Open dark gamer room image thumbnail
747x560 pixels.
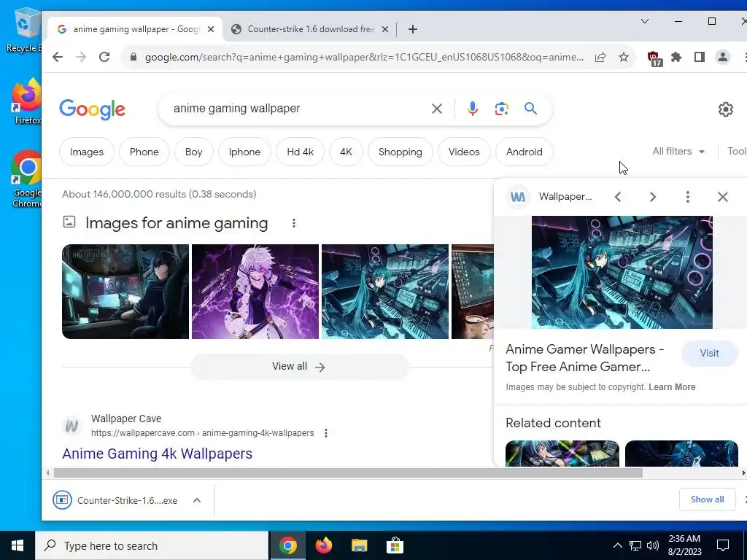[125, 292]
